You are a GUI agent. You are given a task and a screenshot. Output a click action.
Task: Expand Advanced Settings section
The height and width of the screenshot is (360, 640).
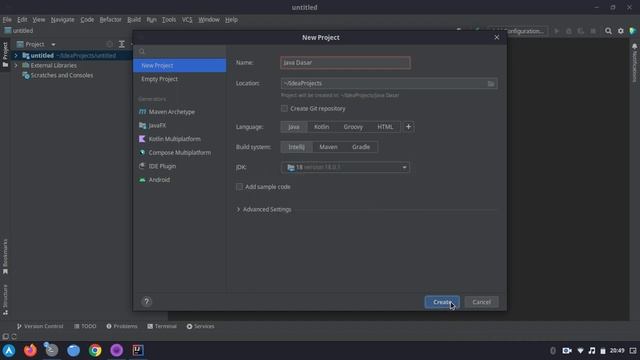(x=264, y=209)
